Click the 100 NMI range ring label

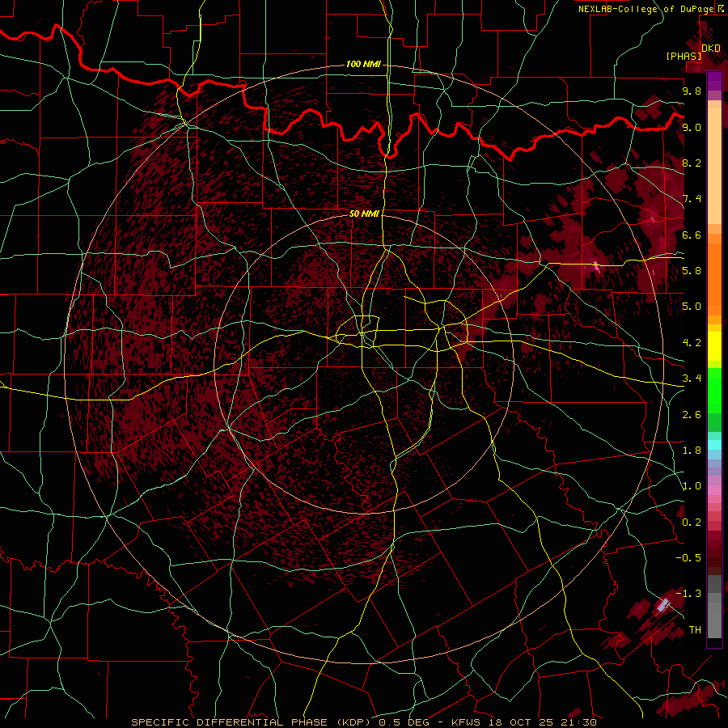click(363, 64)
